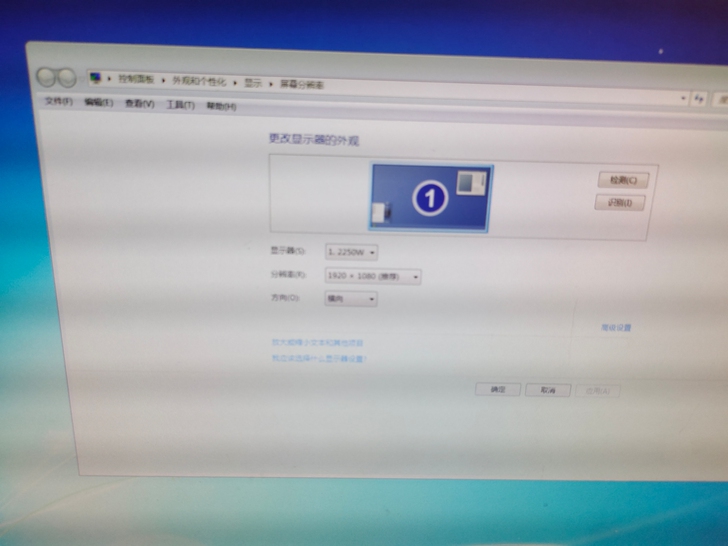Click the 确定 OK button
Image resolution: width=728 pixels, height=546 pixels.
[x=498, y=389]
